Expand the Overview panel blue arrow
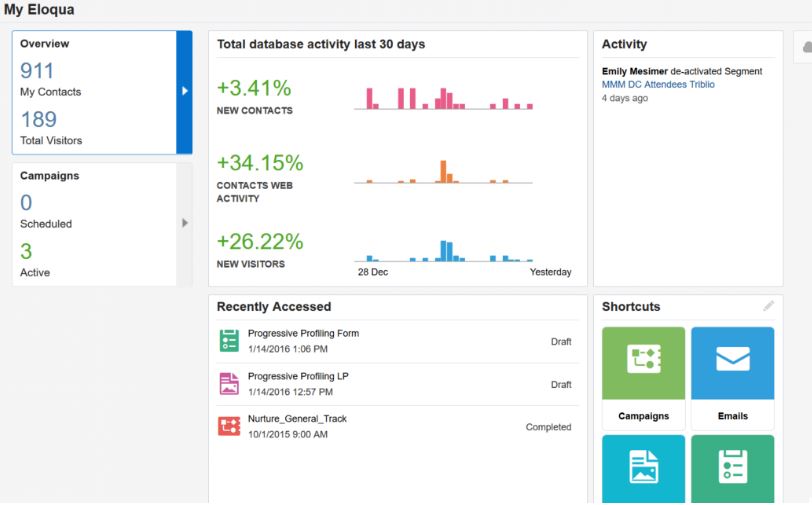 click(184, 92)
